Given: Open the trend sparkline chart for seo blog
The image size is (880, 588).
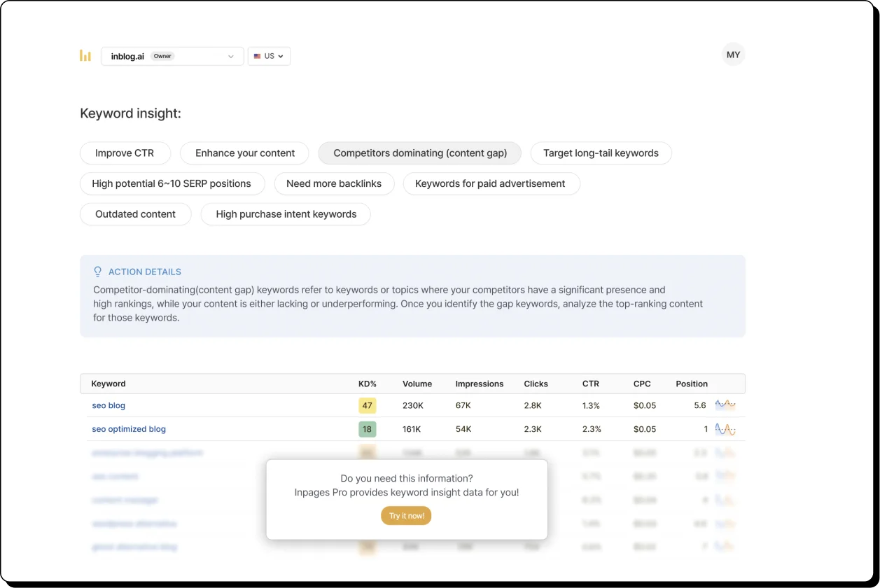Looking at the screenshot, I should point(726,405).
